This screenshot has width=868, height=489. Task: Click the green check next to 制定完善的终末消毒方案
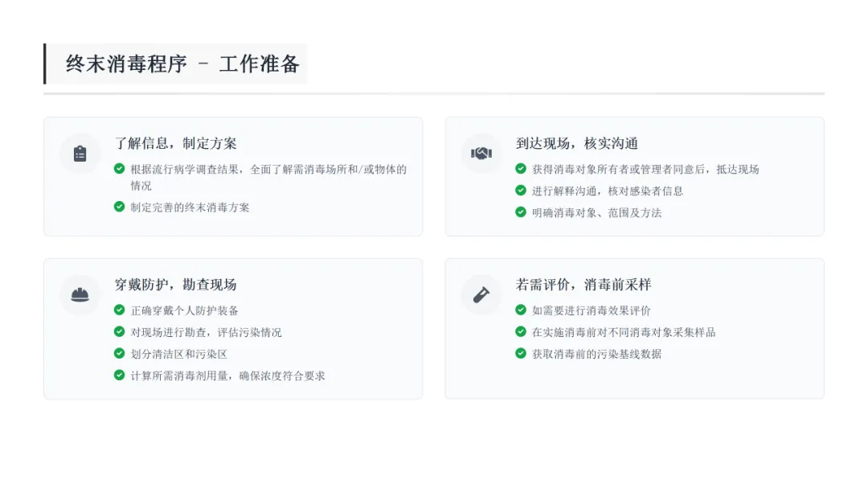[120, 207]
